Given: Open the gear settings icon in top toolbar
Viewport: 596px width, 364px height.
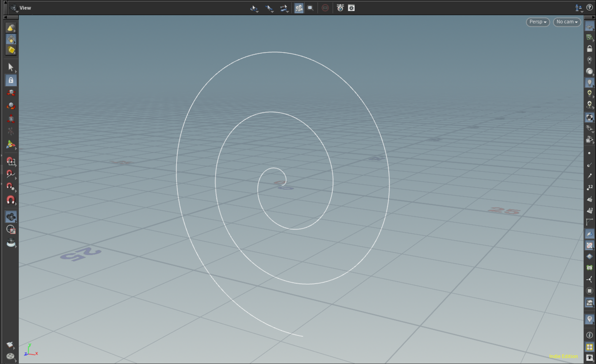Looking at the screenshot, I should click(x=351, y=8).
